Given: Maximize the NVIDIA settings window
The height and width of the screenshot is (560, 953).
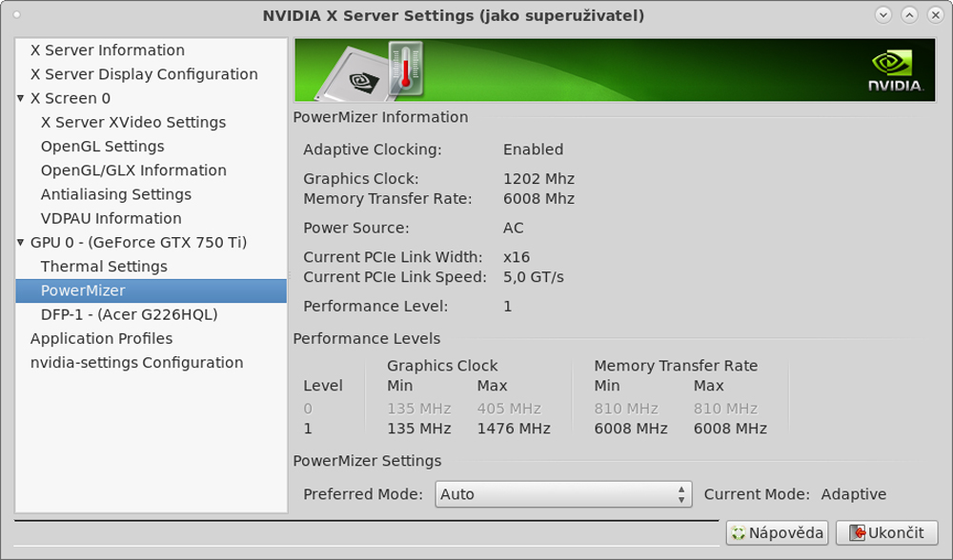Looking at the screenshot, I should (909, 15).
